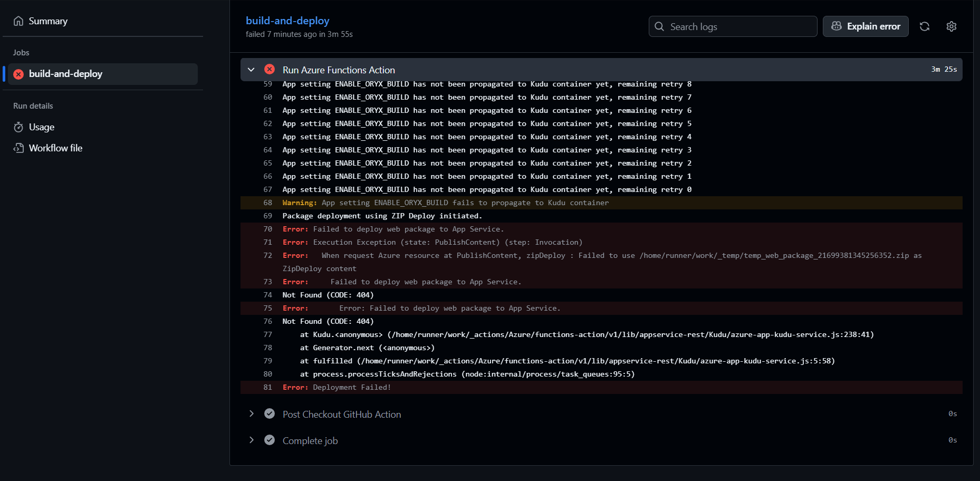Collapse the Run Azure Functions Action step
Viewport: 980px width, 481px height.
click(x=251, y=69)
